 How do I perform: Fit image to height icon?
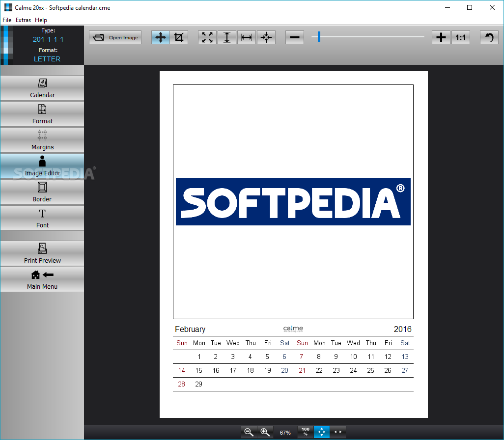coord(227,37)
